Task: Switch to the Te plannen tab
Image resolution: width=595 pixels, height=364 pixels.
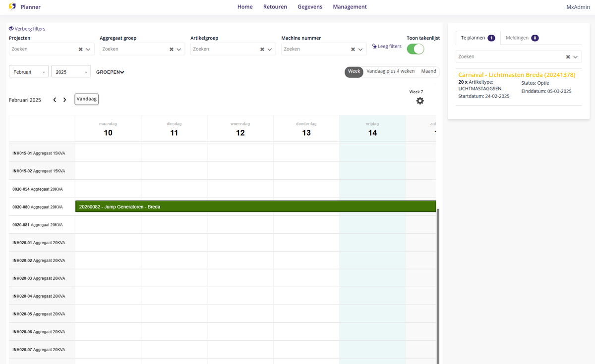Action: [477, 38]
